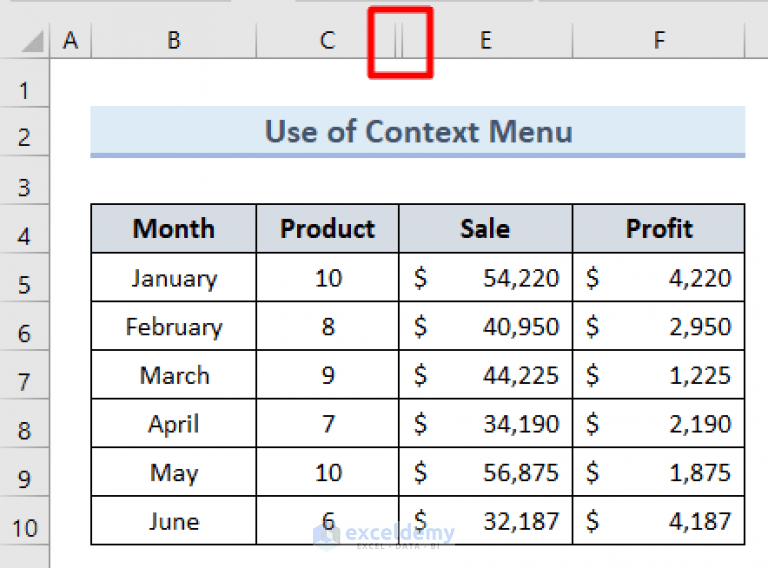Select column A header
This screenshot has width=768, height=568.
coord(71,40)
